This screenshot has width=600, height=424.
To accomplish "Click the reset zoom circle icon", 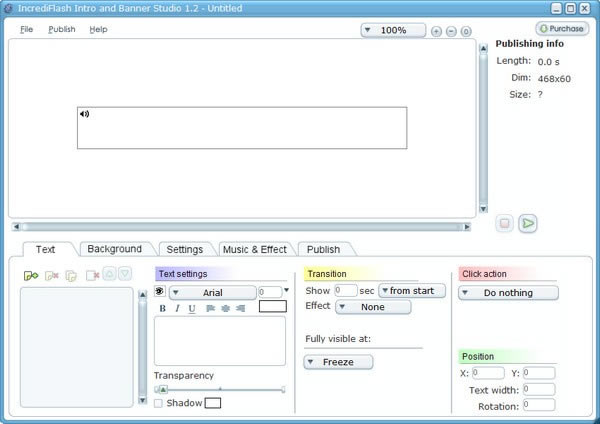I will pyautogui.click(x=466, y=31).
